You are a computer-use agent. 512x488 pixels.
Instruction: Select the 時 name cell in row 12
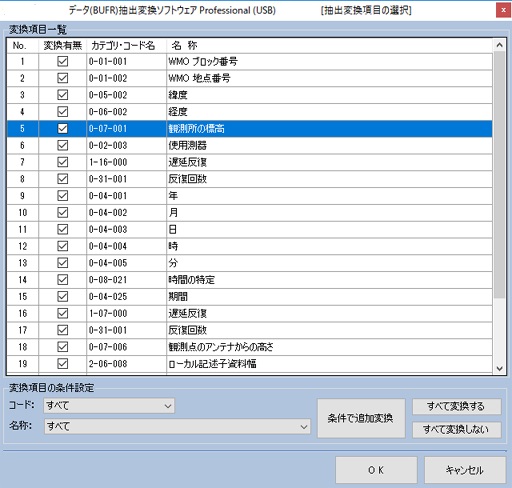coord(329,246)
